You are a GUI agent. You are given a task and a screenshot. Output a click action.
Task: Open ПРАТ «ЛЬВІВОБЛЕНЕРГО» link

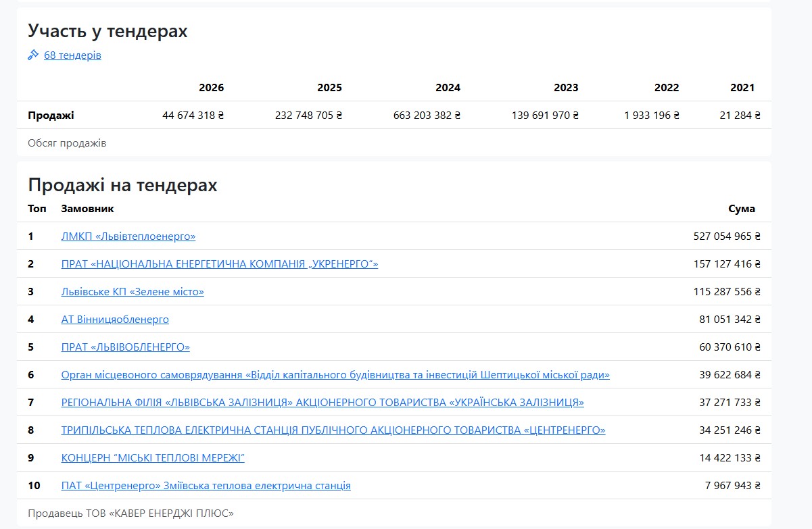pos(126,347)
